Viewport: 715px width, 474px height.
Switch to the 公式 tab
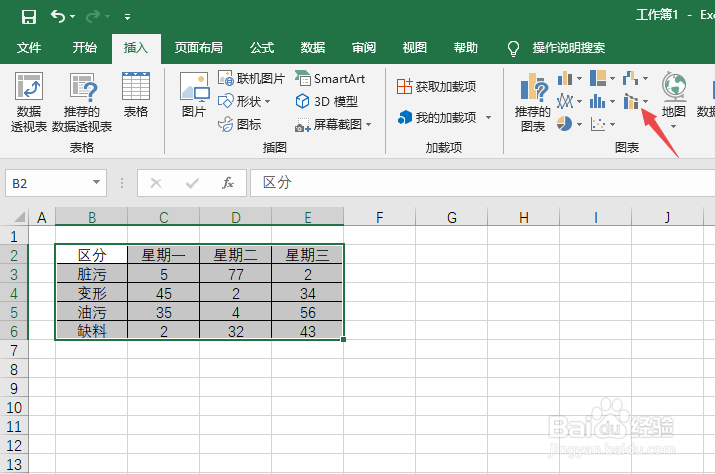[x=262, y=47]
